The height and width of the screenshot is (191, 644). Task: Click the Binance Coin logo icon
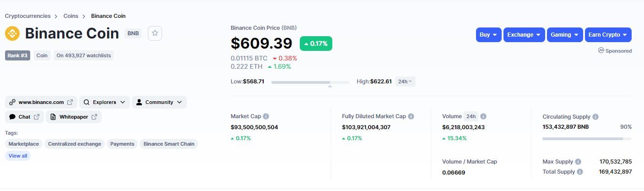coord(12,33)
